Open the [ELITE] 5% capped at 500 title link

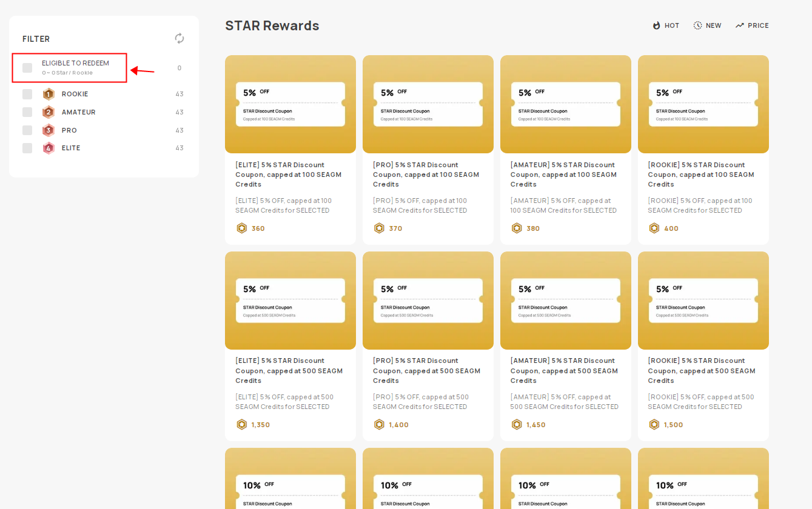tap(289, 371)
